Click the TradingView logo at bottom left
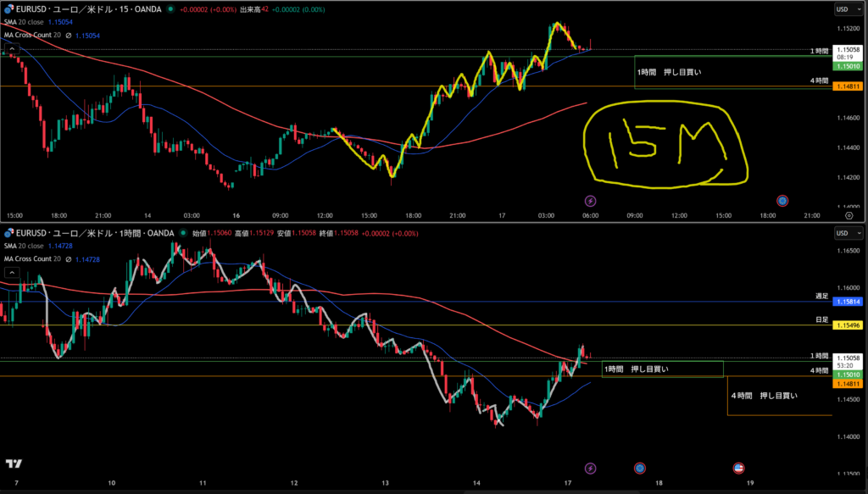Image resolution: width=868 pixels, height=494 pixels. tap(13, 463)
